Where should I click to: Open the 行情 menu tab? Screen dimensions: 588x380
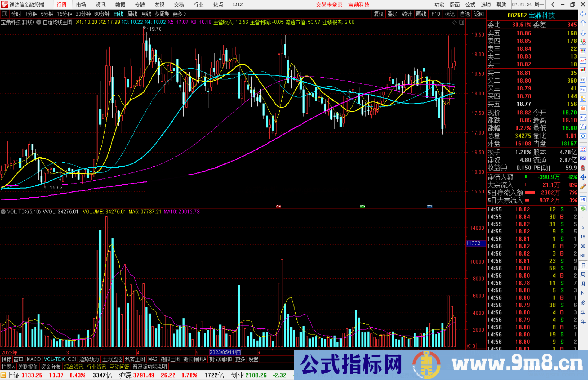tap(62, 5)
